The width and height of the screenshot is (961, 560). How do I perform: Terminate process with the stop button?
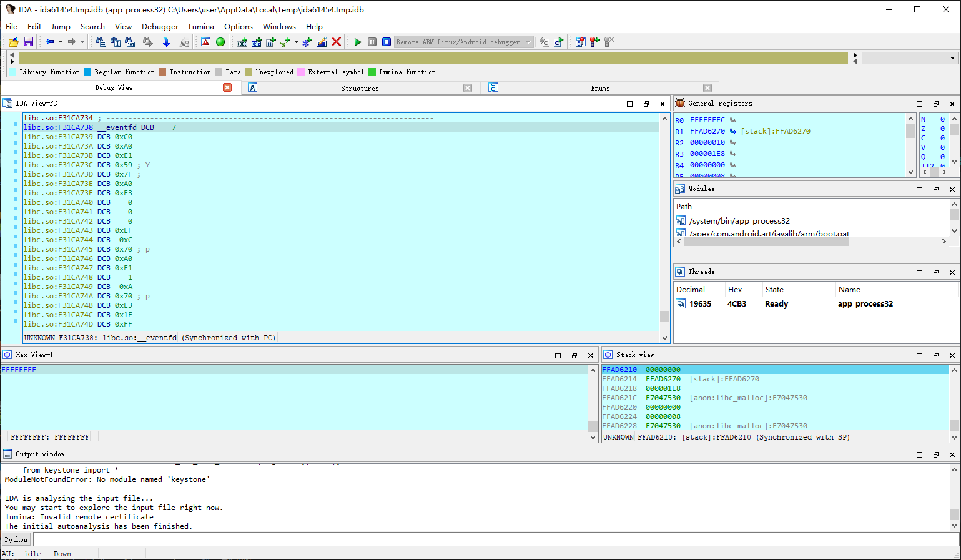coord(387,42)
